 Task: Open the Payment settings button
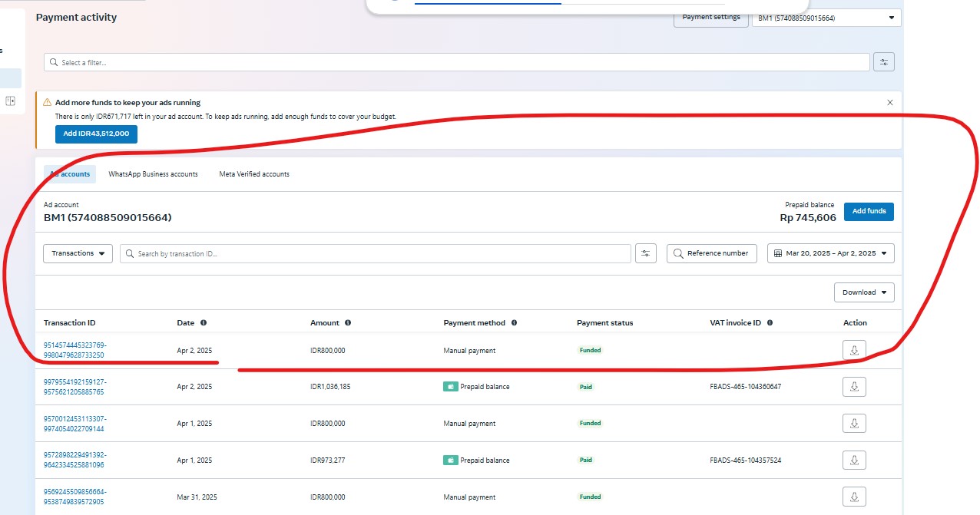click(710, 18)
